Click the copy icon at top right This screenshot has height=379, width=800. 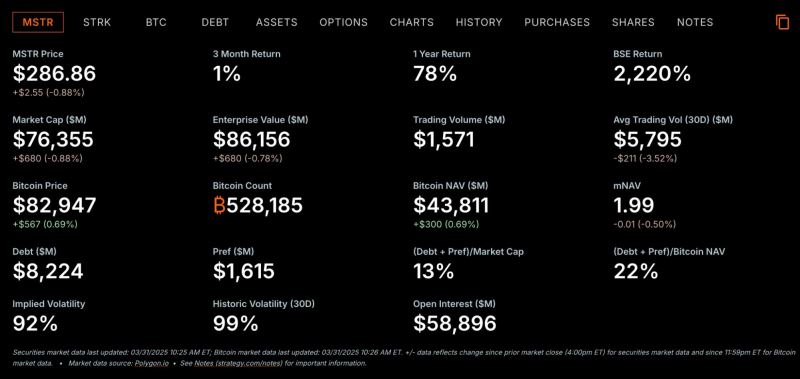(x=782, y=22)
